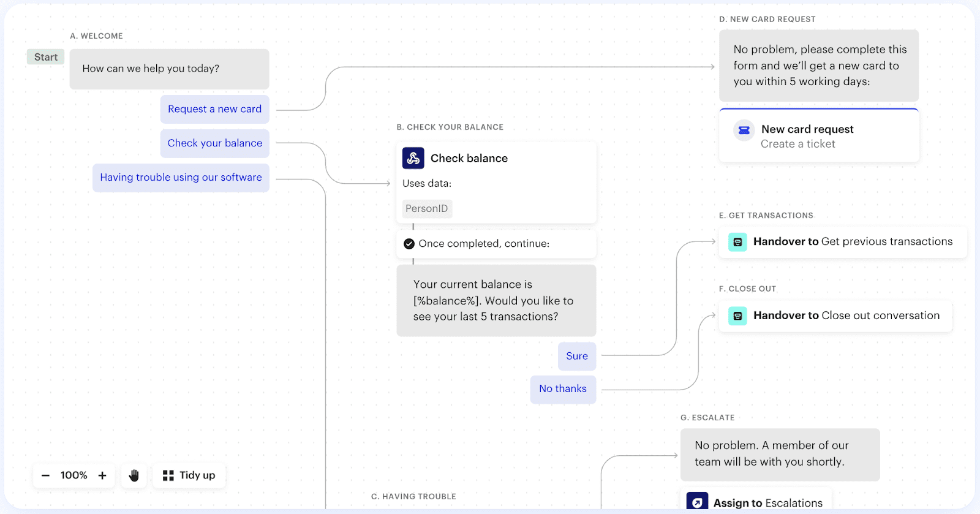This screenshot has height=514, width=980.
Task: Open the Handover to Close out conversation block
Action: point(835,316)
